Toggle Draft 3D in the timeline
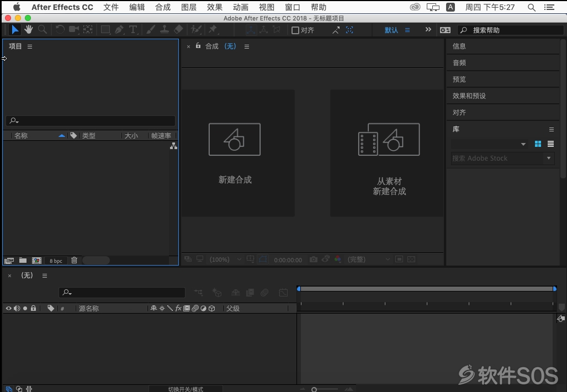This screenshot has width=567, height=392. coord(217,292)
